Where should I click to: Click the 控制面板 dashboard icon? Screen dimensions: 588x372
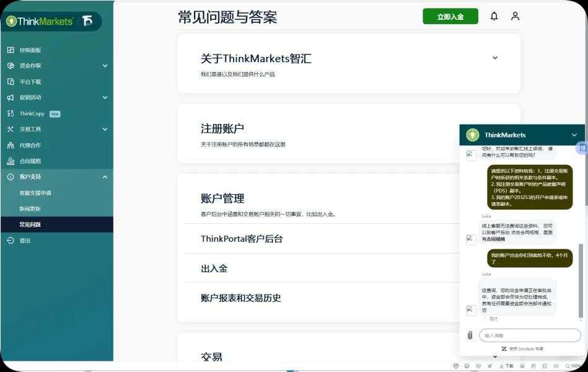(x=11, y=50)
